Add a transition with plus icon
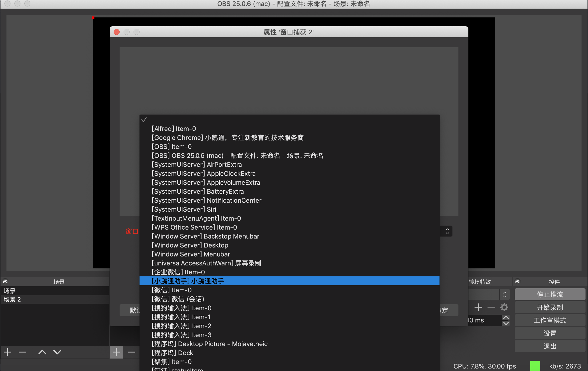Viewport: 588px width, 371px height. 478,308
